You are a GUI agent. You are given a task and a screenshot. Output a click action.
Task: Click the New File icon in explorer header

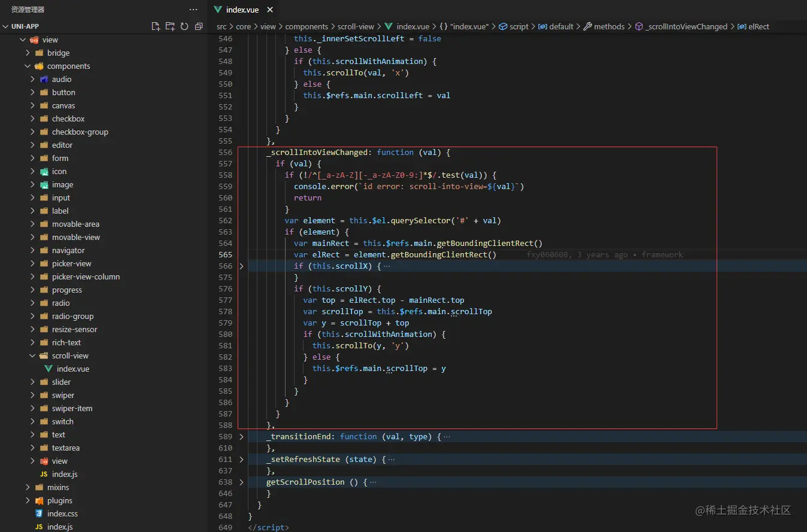156,26
